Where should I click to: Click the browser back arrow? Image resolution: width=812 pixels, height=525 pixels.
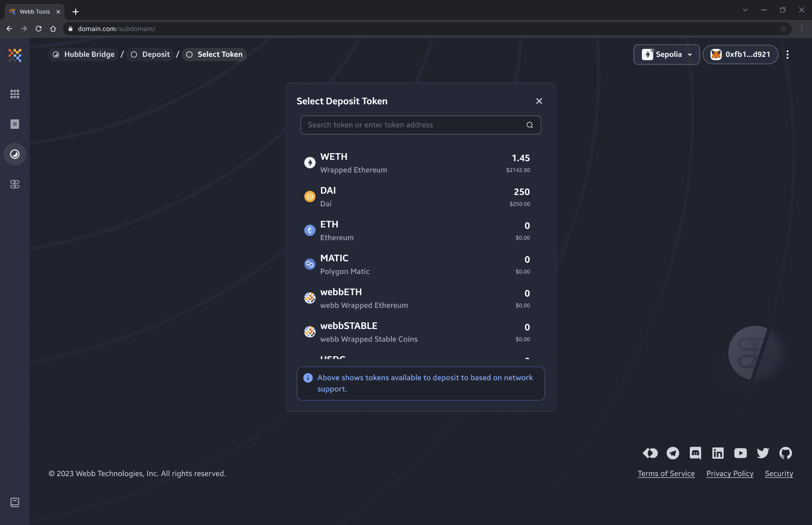pos(9,29)
